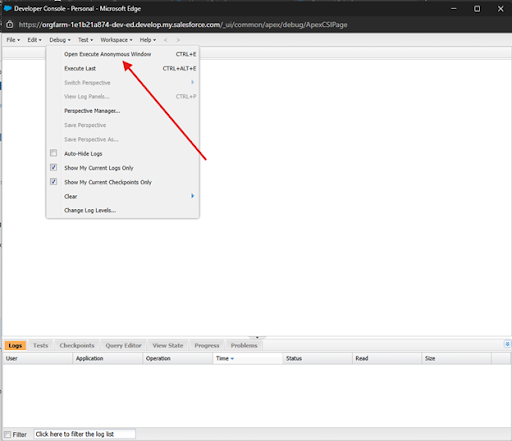Open the Help menu

point(148,40)
